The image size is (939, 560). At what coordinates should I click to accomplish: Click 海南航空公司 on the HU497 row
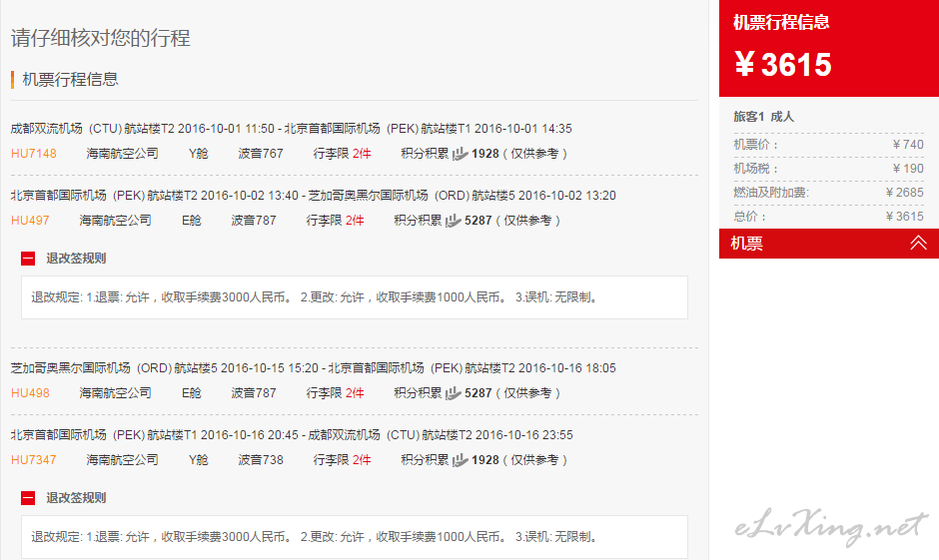coord(116,221)
